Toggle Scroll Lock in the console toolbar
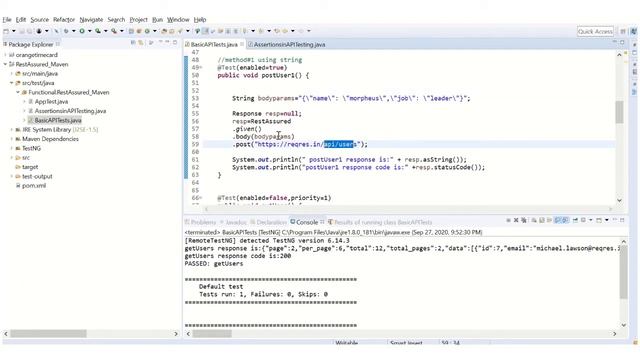640x360 pixels. pos(542,220)
